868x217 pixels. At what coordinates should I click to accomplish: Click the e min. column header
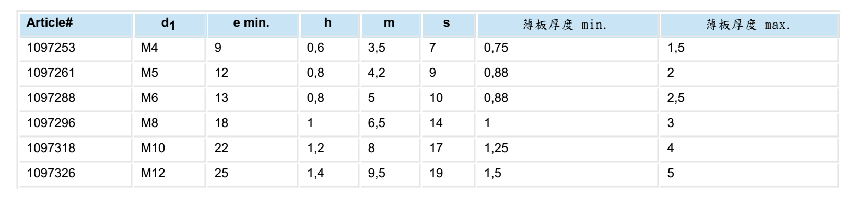(x=253, y=24)
